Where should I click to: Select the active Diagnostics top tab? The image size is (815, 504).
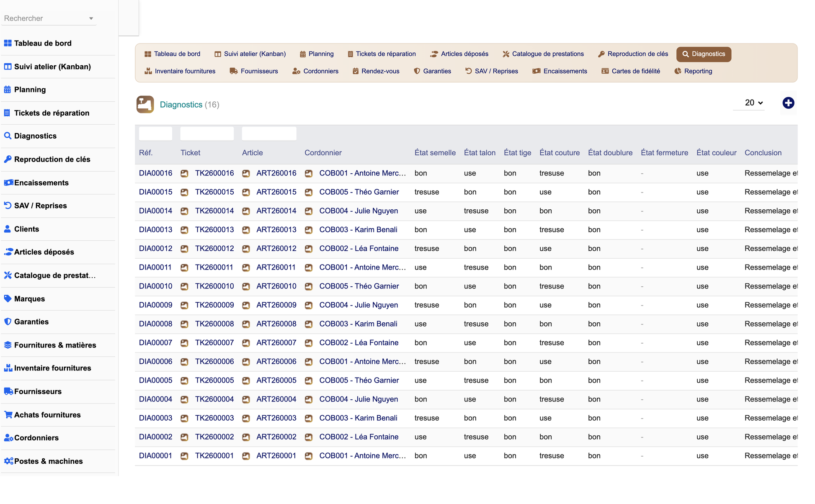coord(704,54)
